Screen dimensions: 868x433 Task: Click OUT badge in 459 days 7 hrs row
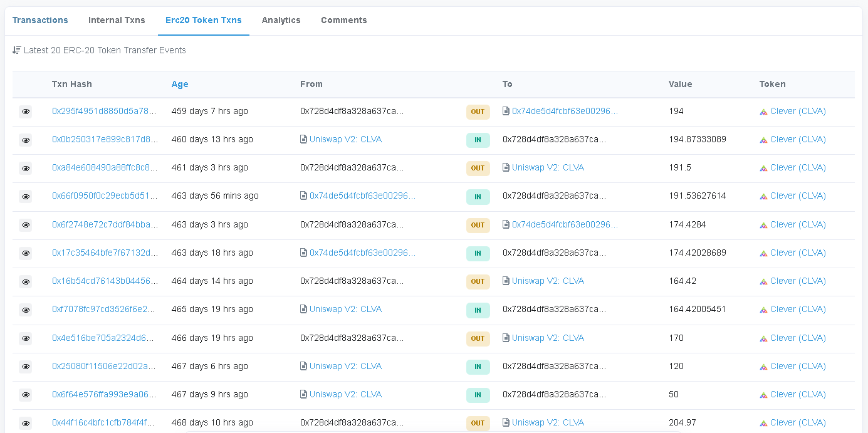pos(478,112)
